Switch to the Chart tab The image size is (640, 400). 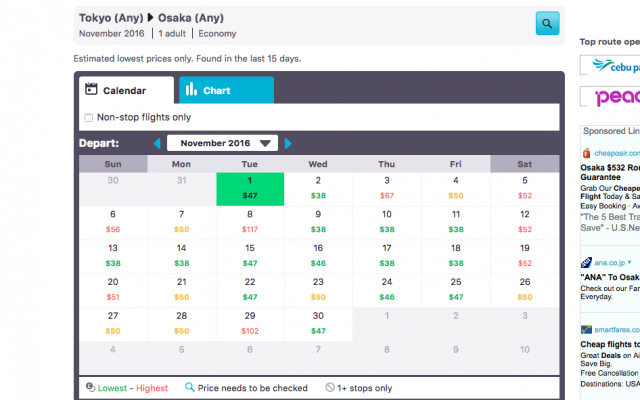226,91
